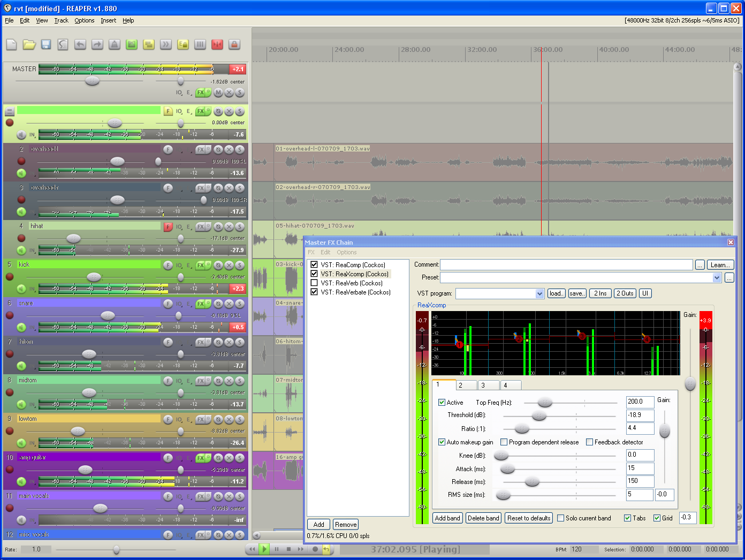Toggle the Grid checkbox in ReaXcomp

tap(657, 518)
